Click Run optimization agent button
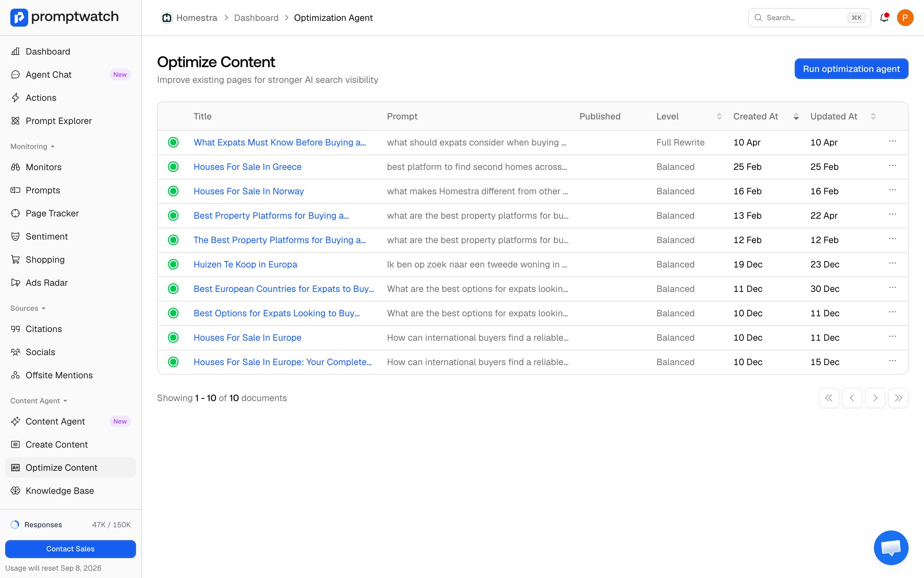Image resolution: width=924 pixels, height=578 pixels. [851, 69]
